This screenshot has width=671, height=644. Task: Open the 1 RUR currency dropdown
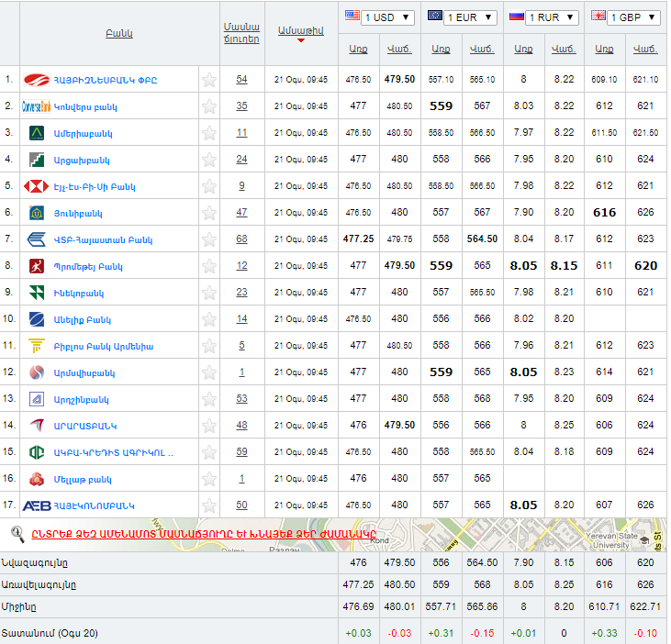pyautogui.click(x=543, y=17)
